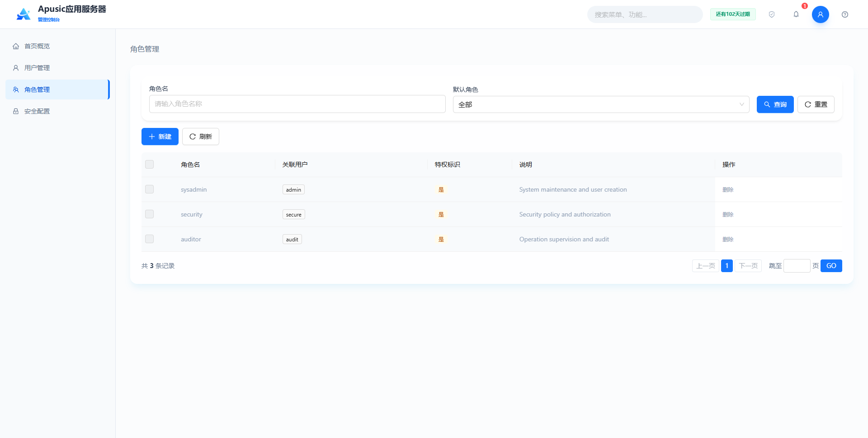Click the secure user tag
Viewport: 868px width, 438px height.
294,214
